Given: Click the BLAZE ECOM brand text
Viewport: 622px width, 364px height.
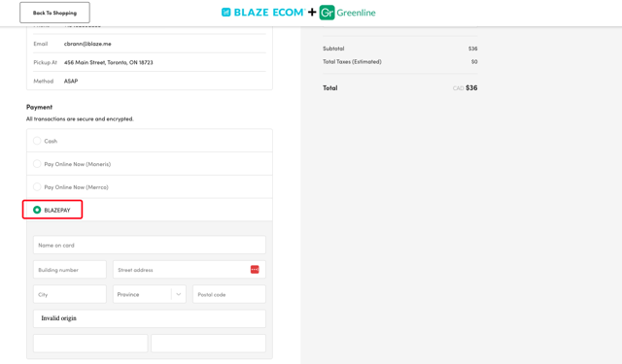Looking at the screenshot, I should [269, 13].
